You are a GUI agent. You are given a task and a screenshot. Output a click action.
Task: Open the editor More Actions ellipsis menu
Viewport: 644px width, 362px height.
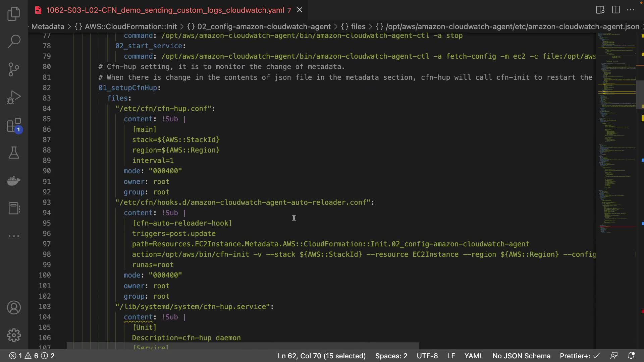[631, 10]
